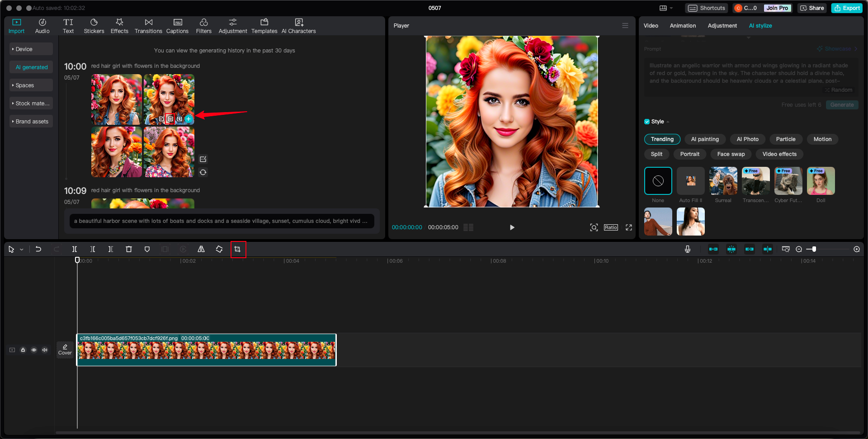Open the AI Characters panel
The width and height of the screenshot is (868, 439).
298,25
